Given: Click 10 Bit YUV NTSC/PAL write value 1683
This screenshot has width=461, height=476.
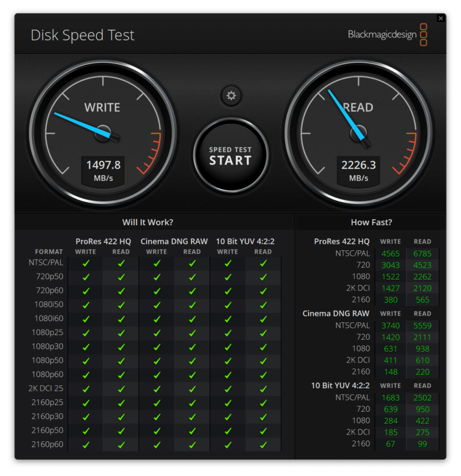Looking at the screenshot, I should [391, 397].
